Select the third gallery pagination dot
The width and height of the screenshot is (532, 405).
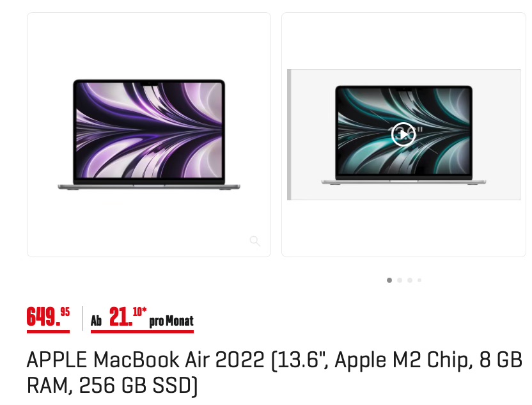point(410,280)
